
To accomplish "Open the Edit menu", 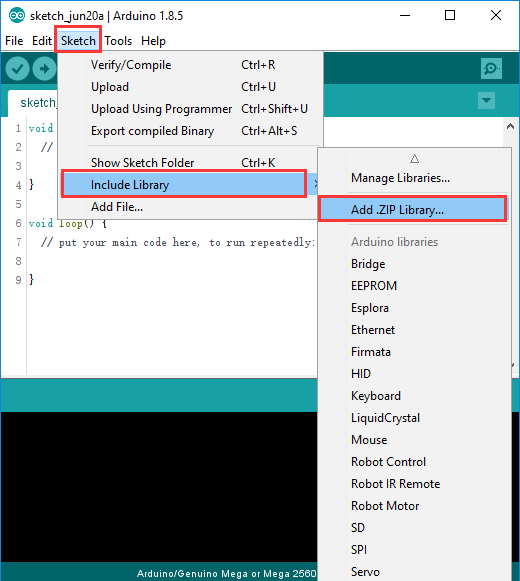I will click(42, 41).
